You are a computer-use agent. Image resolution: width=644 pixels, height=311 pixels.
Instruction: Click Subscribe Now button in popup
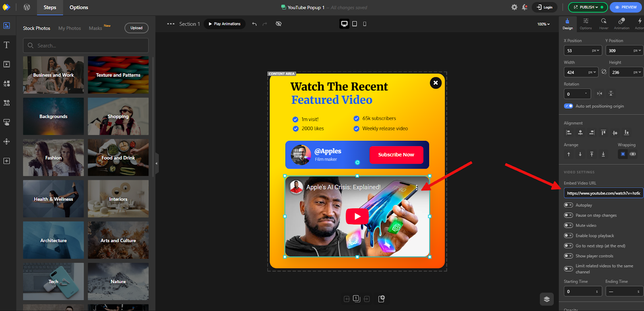tap(396, 154)
